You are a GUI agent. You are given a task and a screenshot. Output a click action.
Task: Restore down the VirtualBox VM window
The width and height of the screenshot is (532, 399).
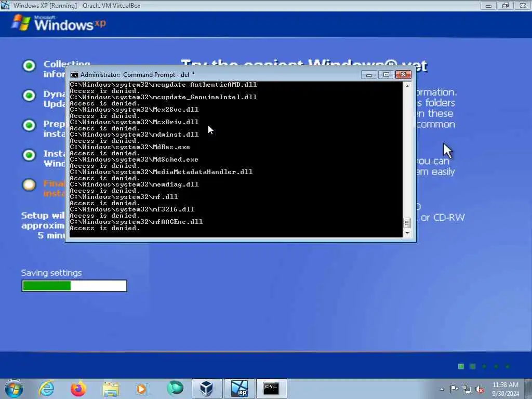point(506,5)
